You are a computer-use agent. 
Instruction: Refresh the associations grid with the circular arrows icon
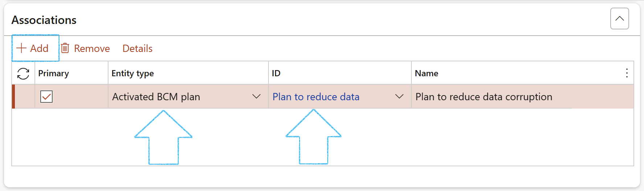coord(23,74)
